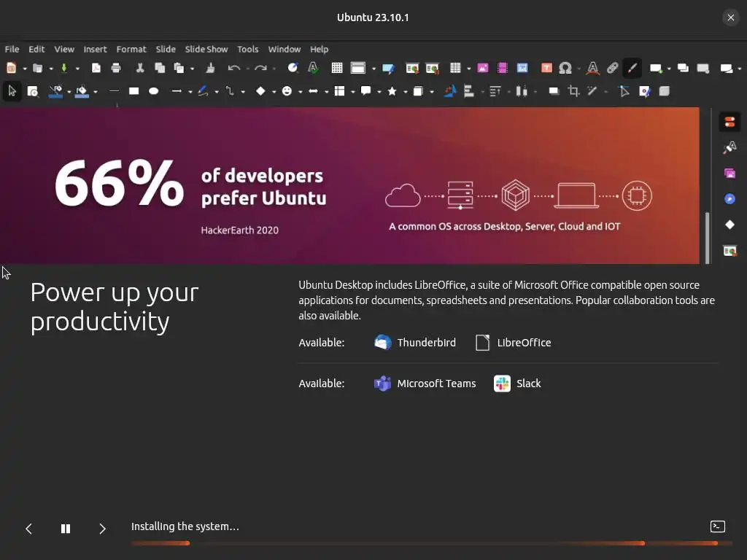Click the Redo arrow
Image resolution: width=747 pixels, height=560 pixels.
pos(260,68)
